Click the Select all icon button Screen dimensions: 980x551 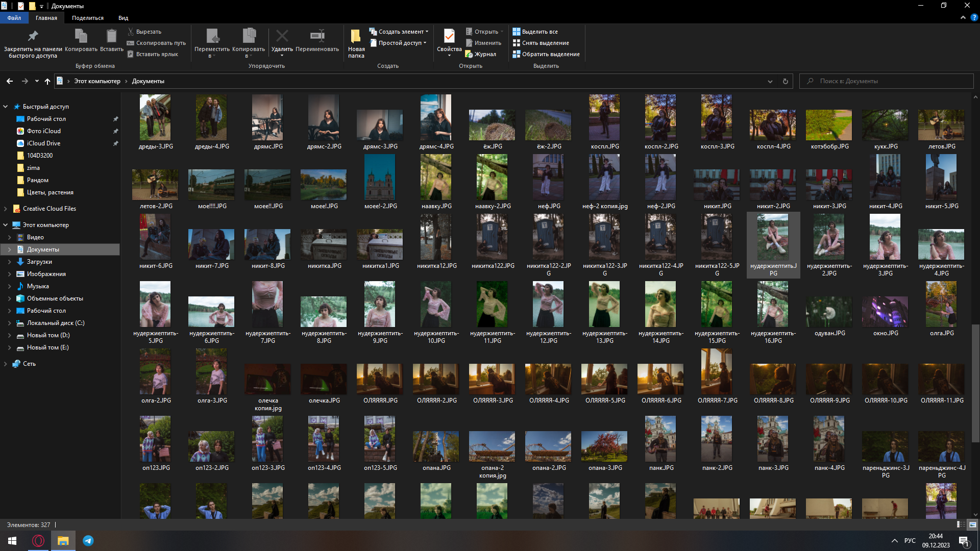click(517, 32)
